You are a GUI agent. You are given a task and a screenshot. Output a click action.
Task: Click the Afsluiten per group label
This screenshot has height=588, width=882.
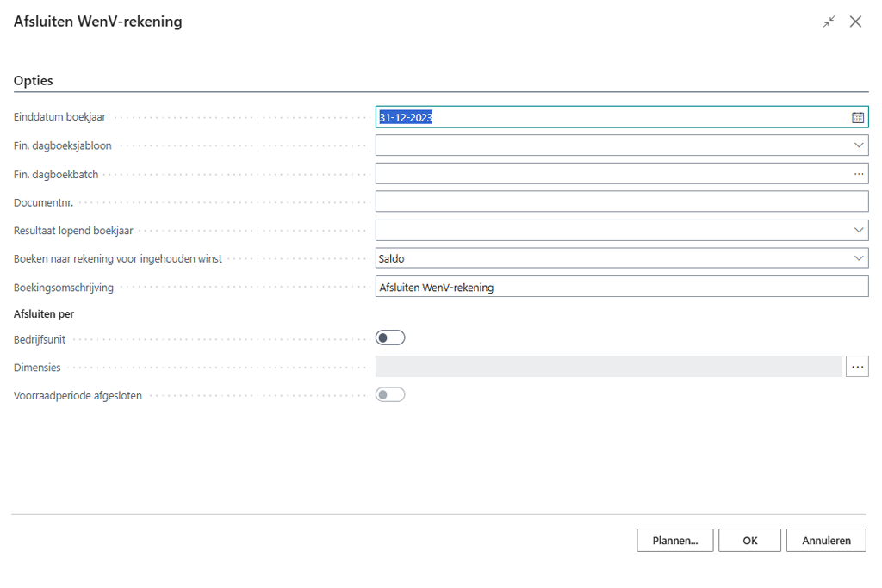(44, 313)
